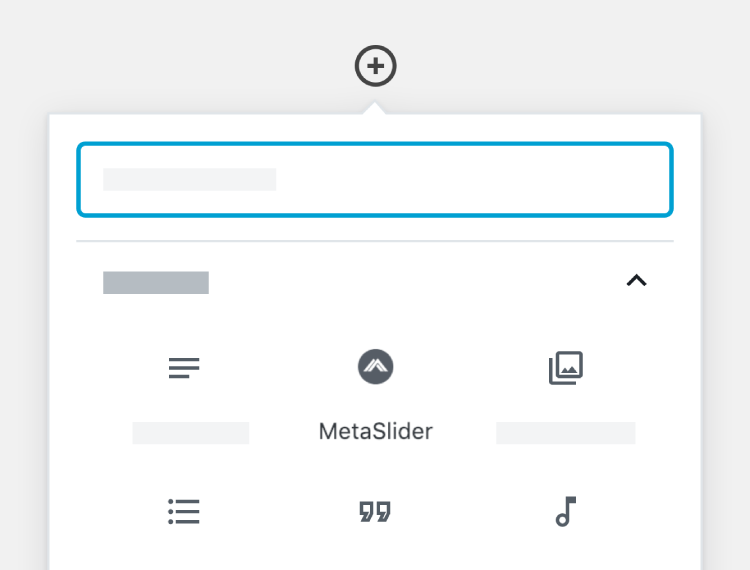Click the white space between the Quote and Audio icons

point(470,512)
